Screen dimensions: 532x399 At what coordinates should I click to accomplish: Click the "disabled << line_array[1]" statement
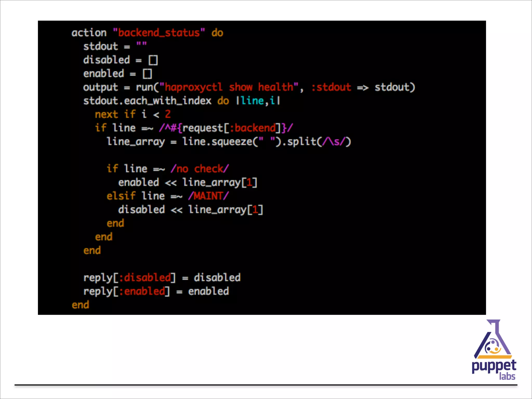(x=190, y=210)
